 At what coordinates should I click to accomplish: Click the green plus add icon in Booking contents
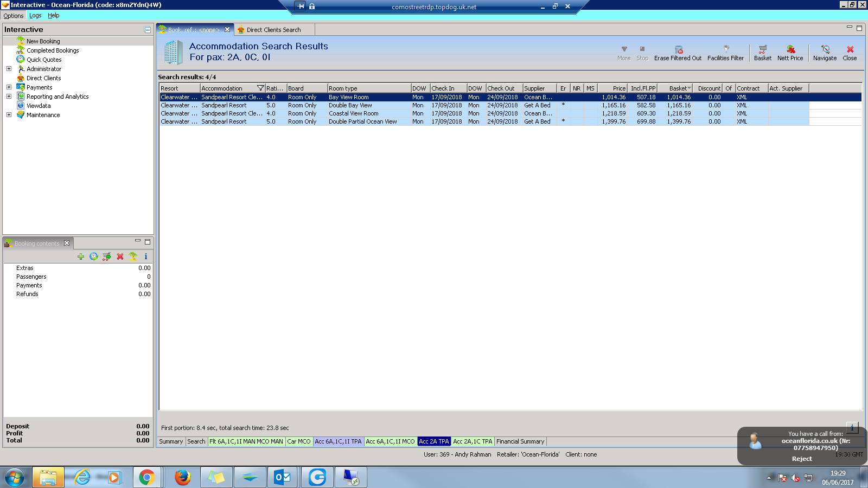point(81,256)
